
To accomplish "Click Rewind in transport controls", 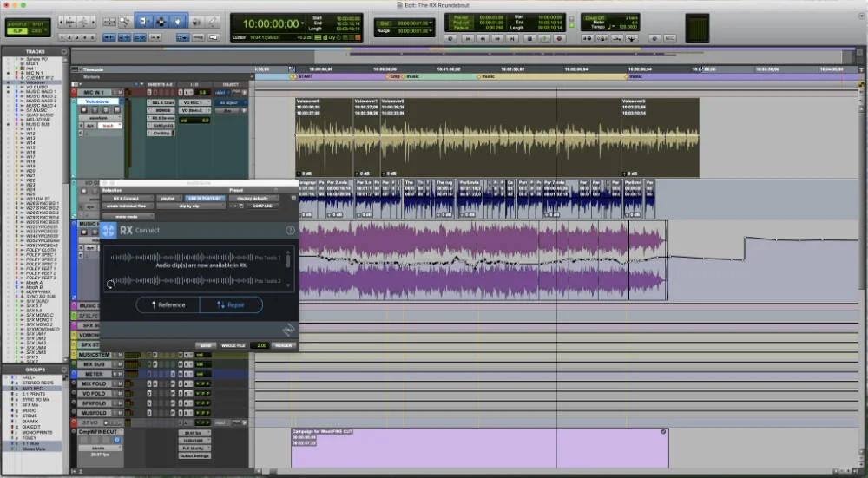I will point(483,39).
